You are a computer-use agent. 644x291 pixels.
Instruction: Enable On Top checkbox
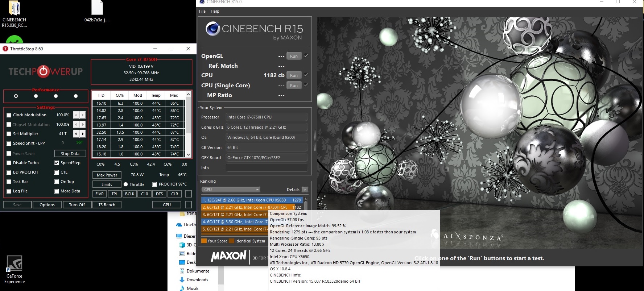pyautogui.click(x=57, y=182)
